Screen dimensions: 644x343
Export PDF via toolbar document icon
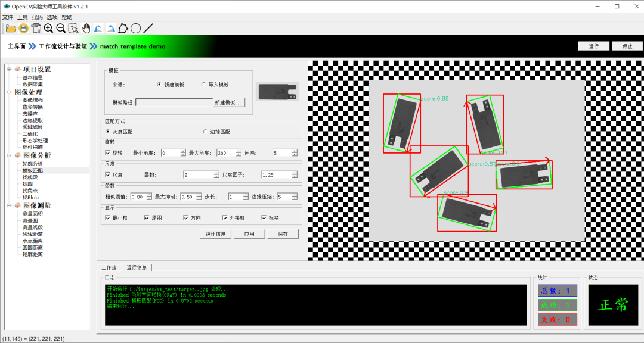(36, 29)
